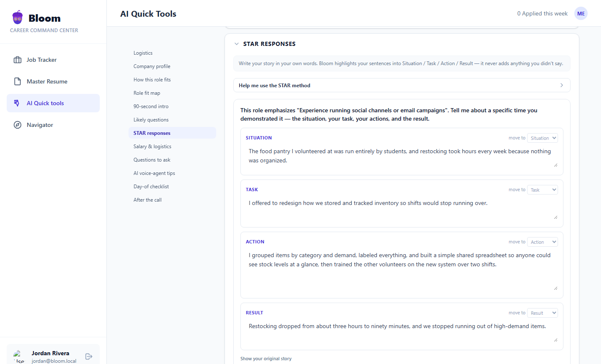The width and height of the screenshot is (601, 364).
Task: Click the sign-out icon beside Jordan Rivera
Action: [88, 356]
